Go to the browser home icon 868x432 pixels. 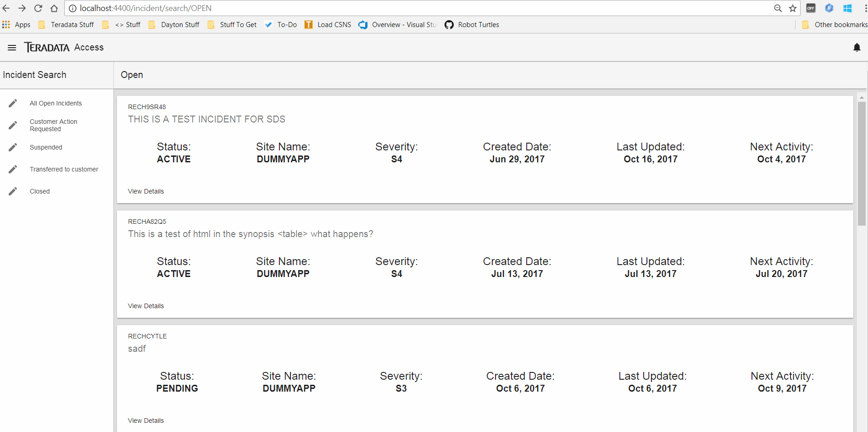[x=54, y=8]
